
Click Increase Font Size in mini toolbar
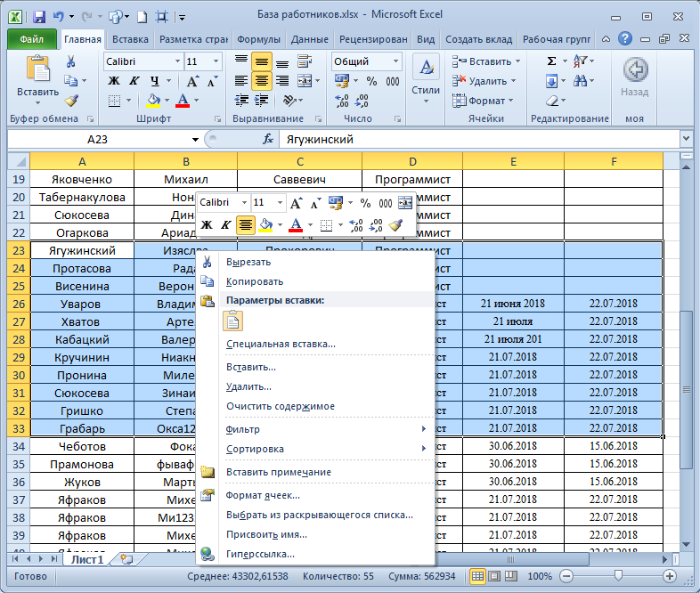pos(297,203)
